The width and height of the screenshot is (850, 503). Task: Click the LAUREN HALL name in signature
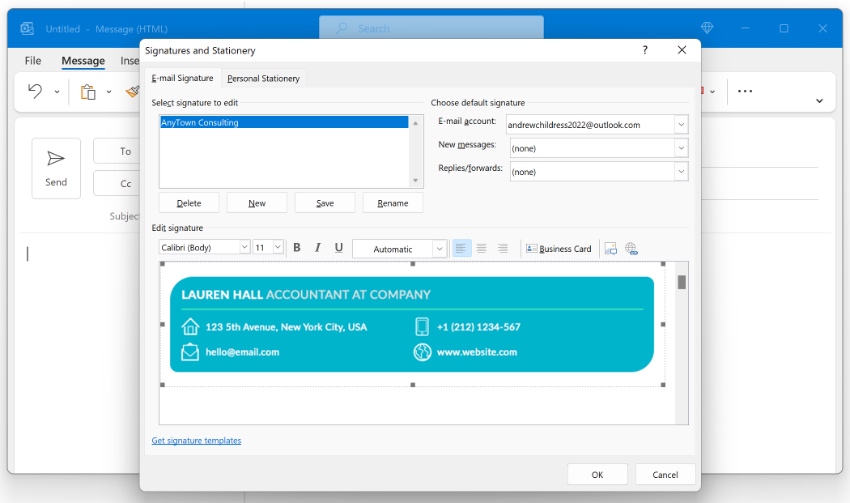[x=222, y=295]
